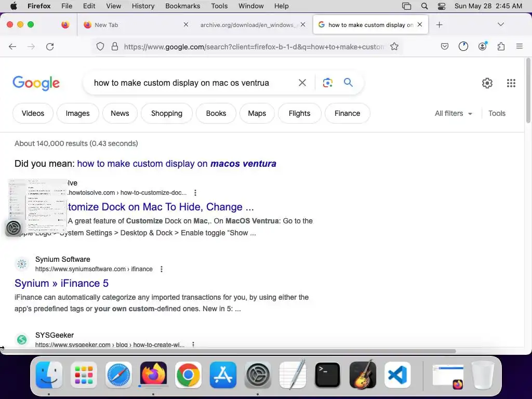The width and height of the screenshot is (532, 399).
Task: Open Trash in the Dock
Action: tap(483, 375)
